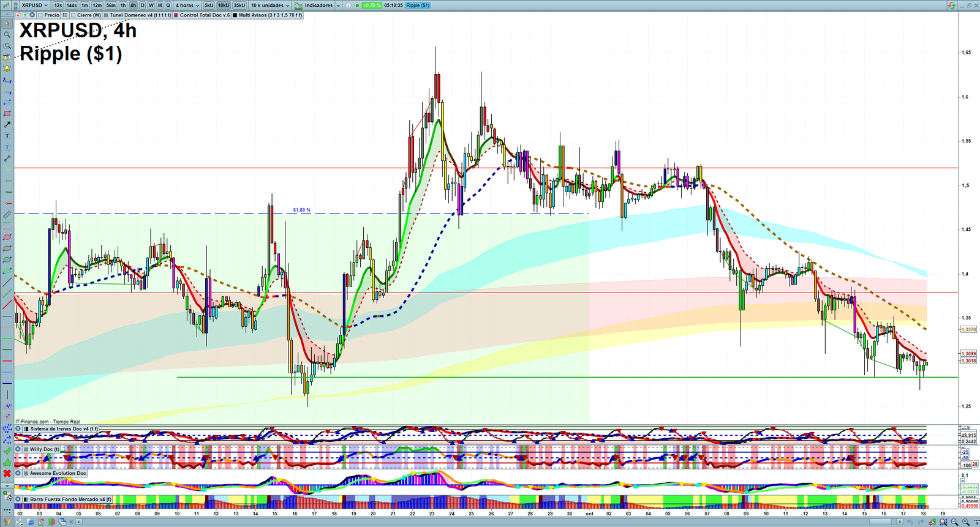The height and width of the screenshot is (527, 980).
Task: Switch to the 4h timeframe
Action: pyautogui.click(x=133, y=6)
